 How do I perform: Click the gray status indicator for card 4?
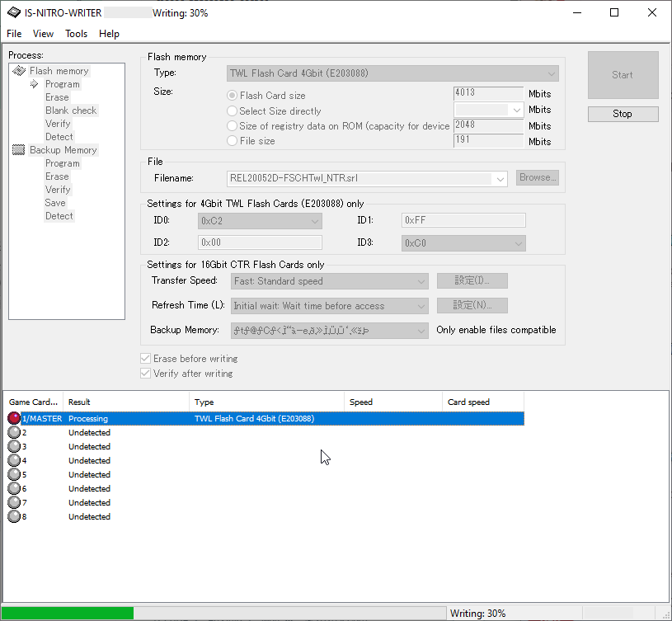(14, 460)
